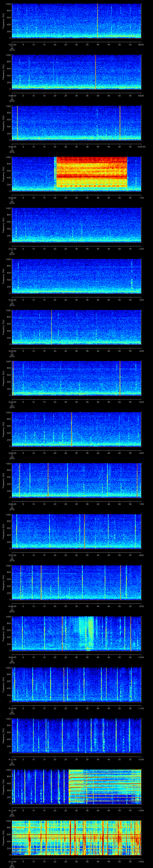This screenshot has width=153, height=868.
Task: Click the '5:59:00' time axis label
Action: [x=12, y=146]
